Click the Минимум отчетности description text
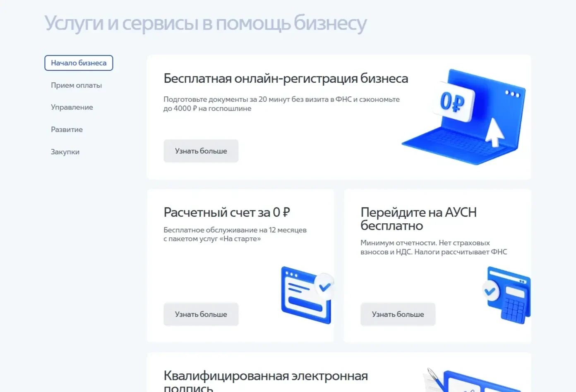 434,247
